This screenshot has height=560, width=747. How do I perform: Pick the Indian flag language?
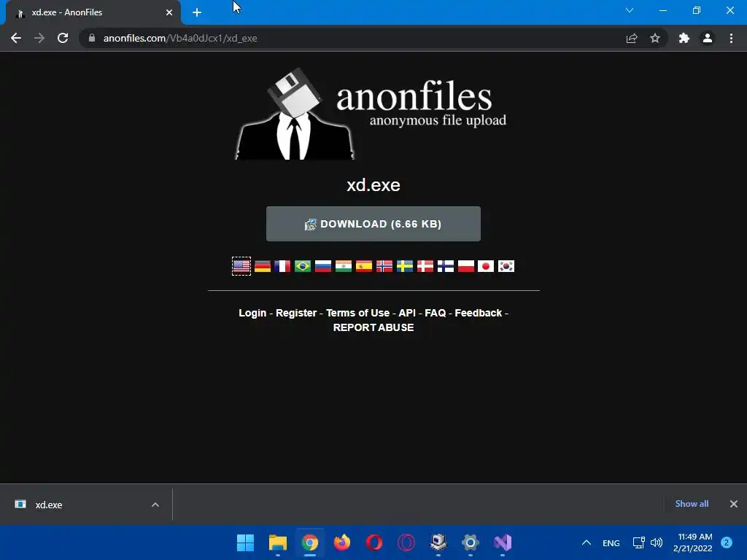pos(344,266)
